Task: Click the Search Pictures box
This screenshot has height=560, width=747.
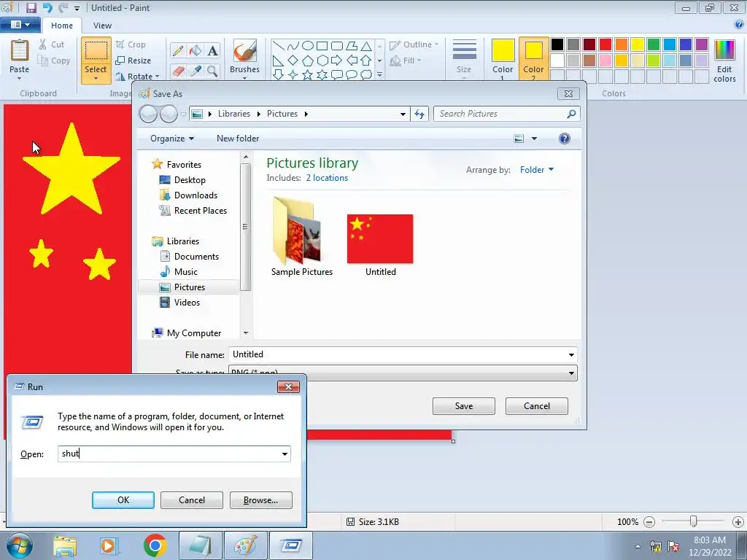Action: (x=506, y=114)
